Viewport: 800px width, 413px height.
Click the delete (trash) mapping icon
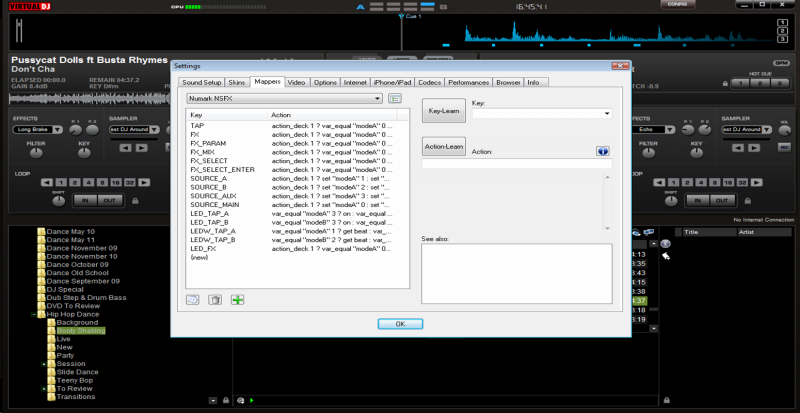click(215, 300)
